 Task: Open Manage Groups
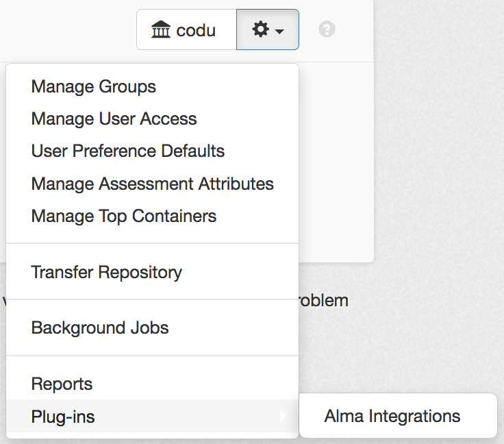(x=94, y=87)
